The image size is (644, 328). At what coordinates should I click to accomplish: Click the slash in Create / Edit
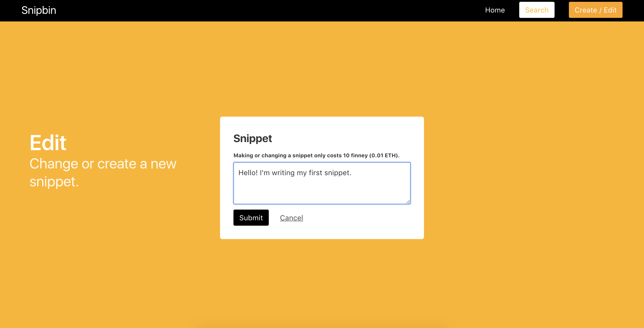600,10
